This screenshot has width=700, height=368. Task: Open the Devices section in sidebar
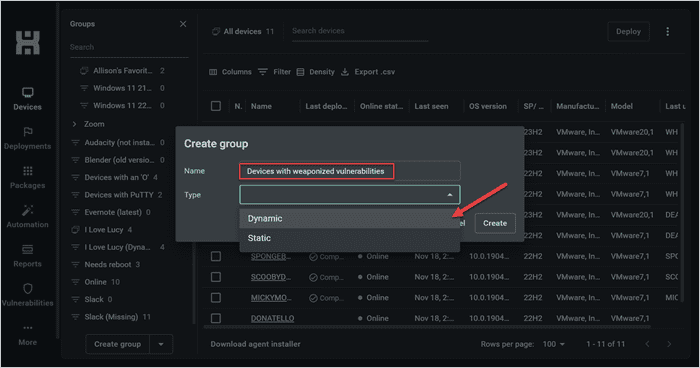point(27,99)
